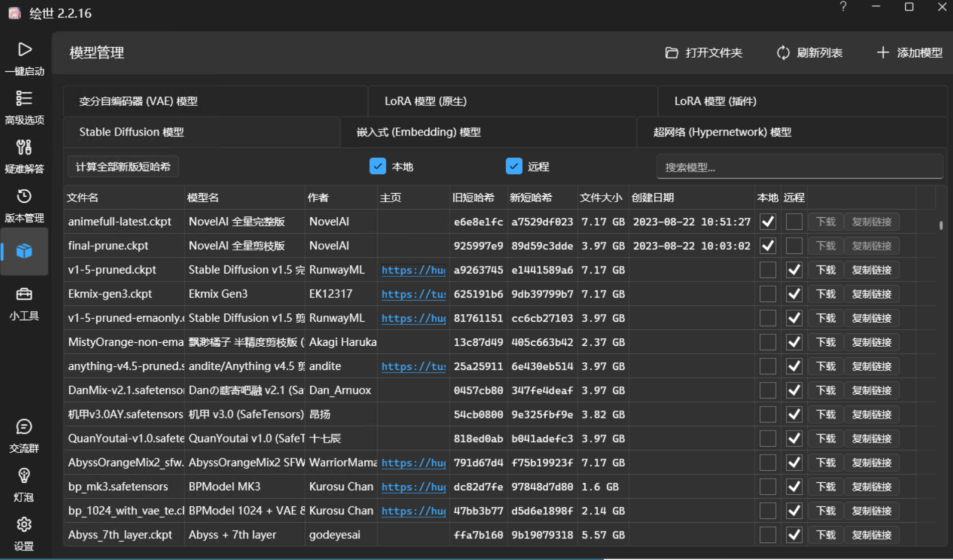Click 计算全部新版短哈希 button
953x560 pixels.
pos(123,167)
